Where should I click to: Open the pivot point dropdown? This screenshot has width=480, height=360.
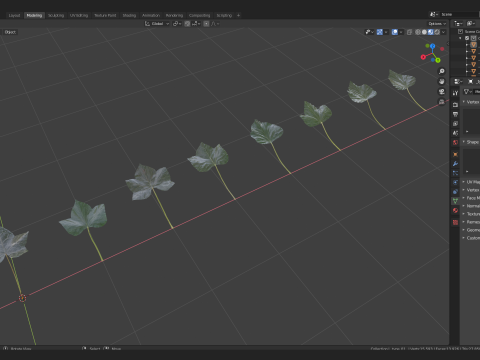click(177, 24)
